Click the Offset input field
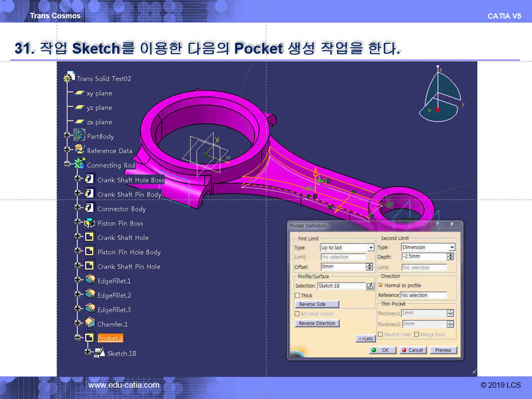 [343, 266]
